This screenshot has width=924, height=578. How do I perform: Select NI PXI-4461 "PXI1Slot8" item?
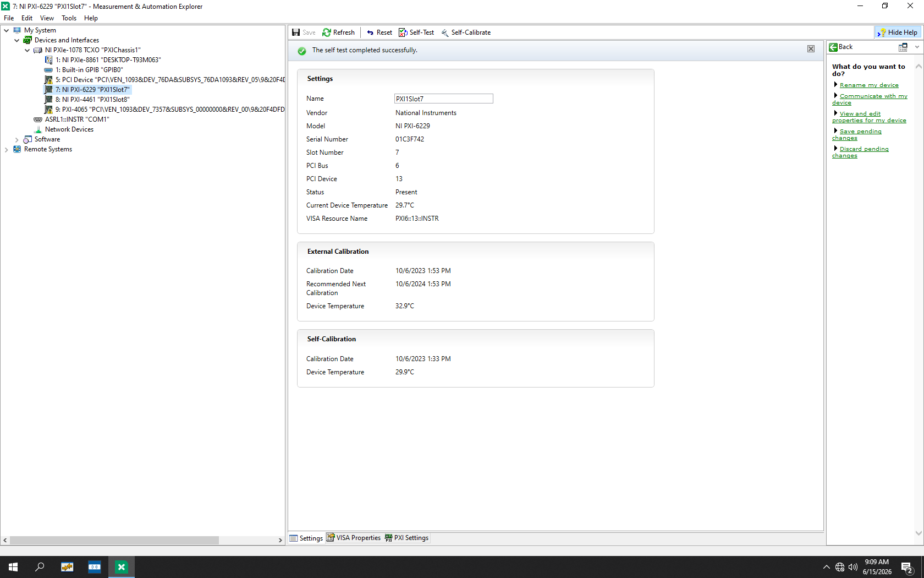tap(92, 100)
